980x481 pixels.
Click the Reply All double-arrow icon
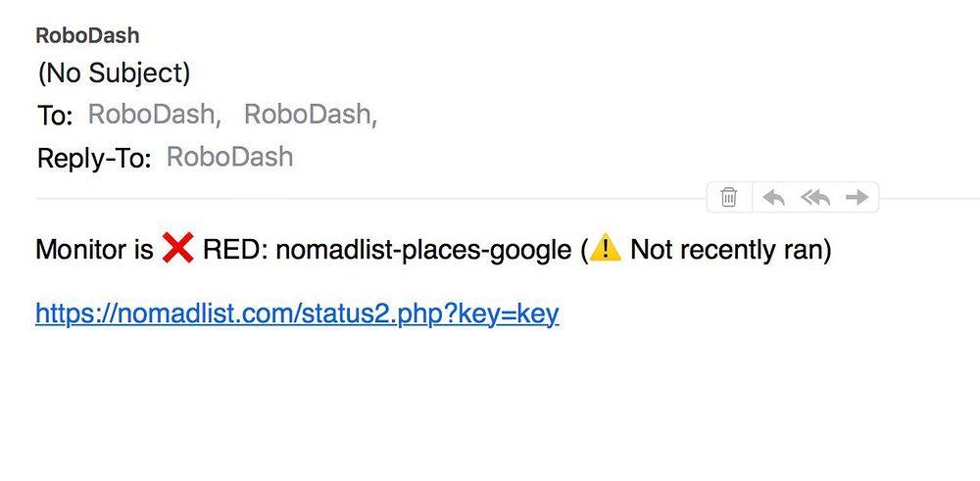(x=815, y=197)
